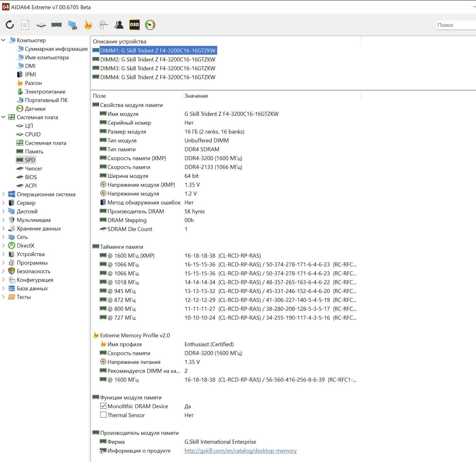
Task: Select Конфигурация in the tree
Action: click(x=35, y=280)
